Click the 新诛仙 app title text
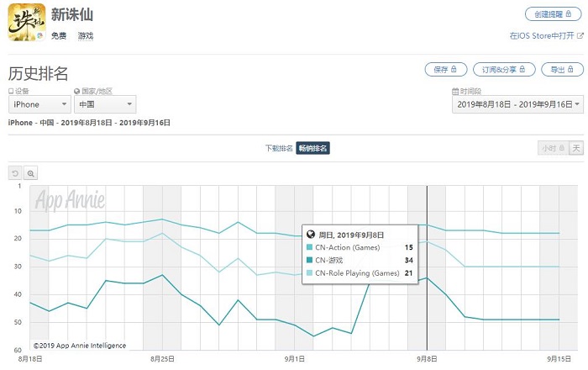 pos(72,14)
